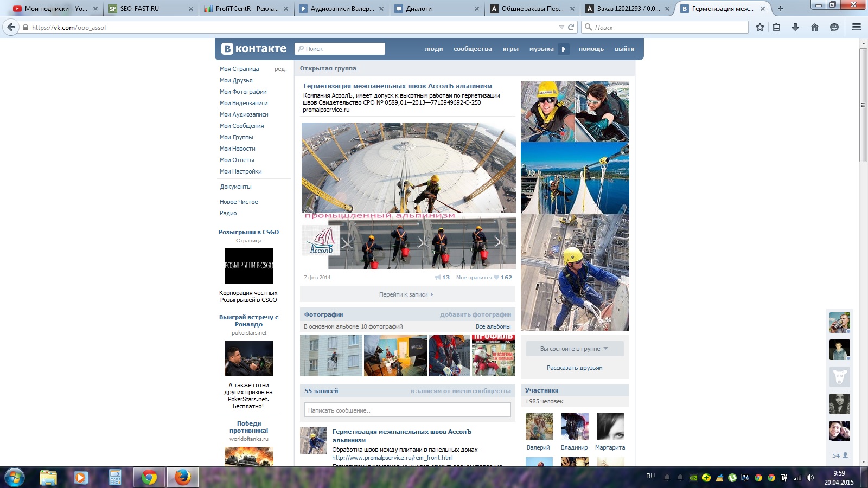Go back with the browser back arrow
This screenshot has width=868, height=488.
coord(11,27)
